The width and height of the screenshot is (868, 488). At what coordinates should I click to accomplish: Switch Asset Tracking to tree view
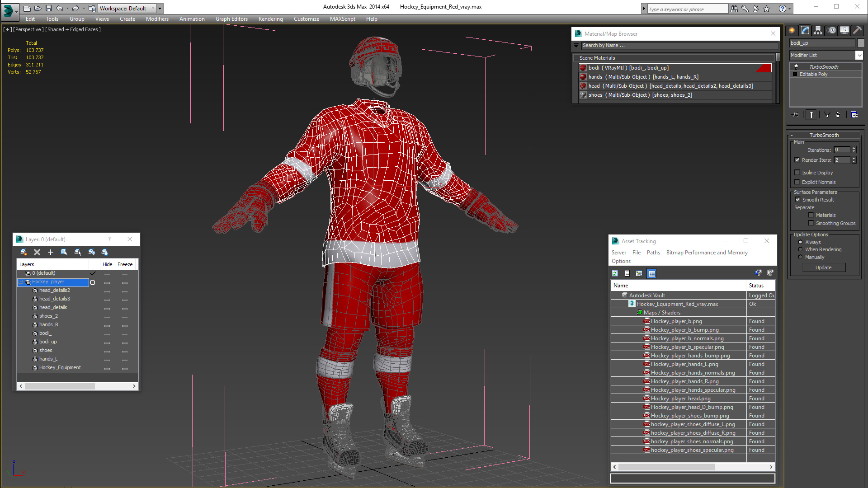[639, 273]
